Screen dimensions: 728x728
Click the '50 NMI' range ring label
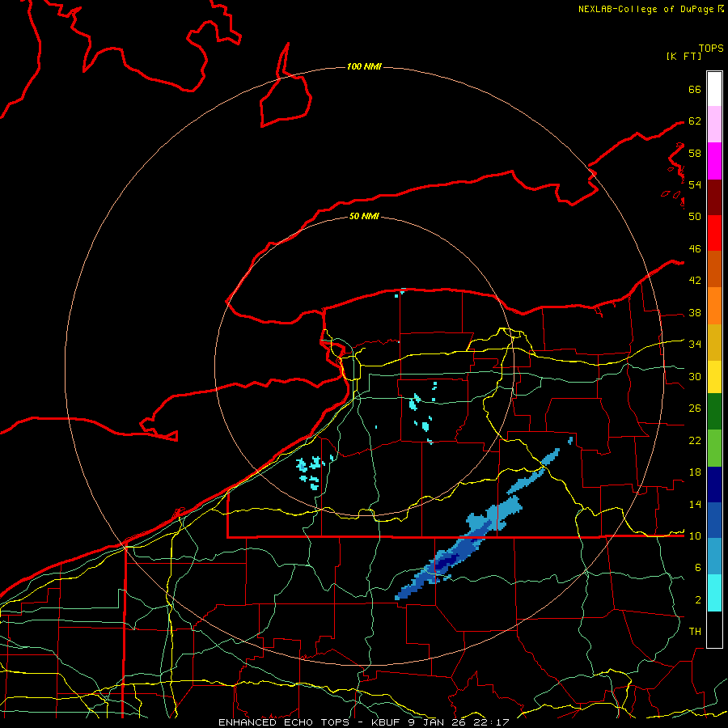tap(364, 216)
